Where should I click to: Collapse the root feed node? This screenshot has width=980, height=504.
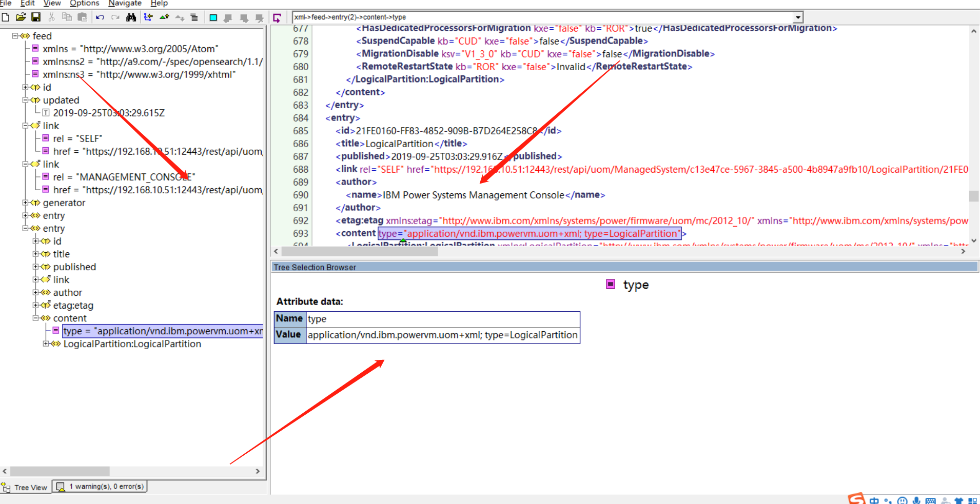[15, 36]
